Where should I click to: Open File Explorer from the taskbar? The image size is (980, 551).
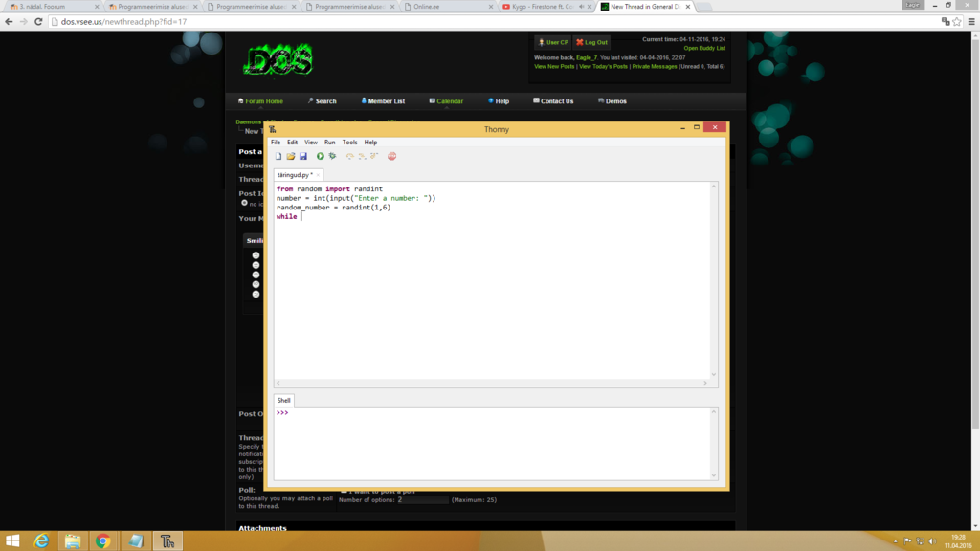[73, 541]
